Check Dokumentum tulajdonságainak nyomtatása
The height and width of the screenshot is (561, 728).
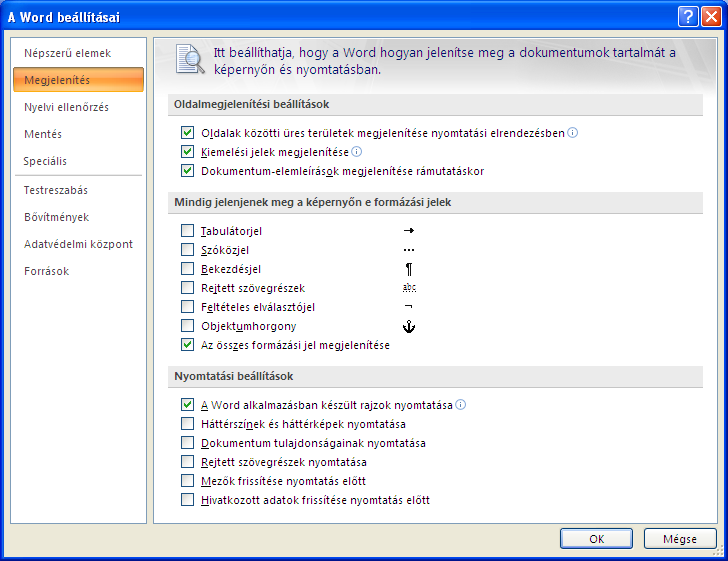pyautogui.click(x=187, y=443)
